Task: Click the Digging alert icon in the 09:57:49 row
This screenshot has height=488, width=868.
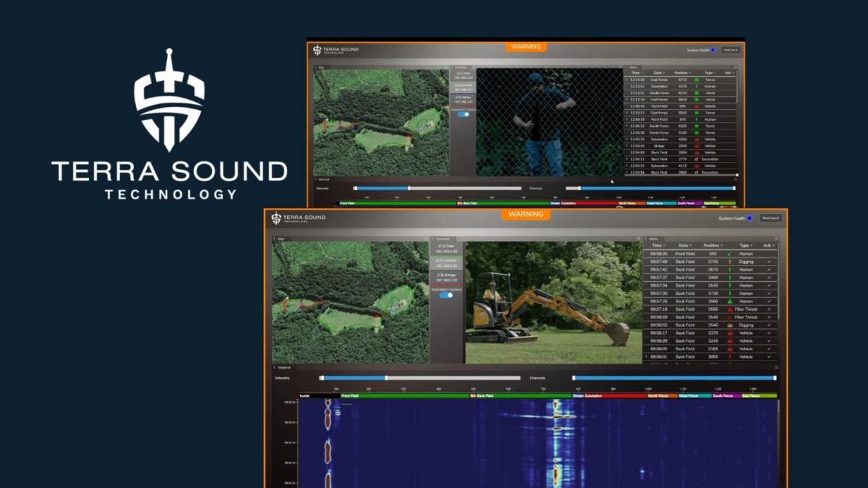Action: 730,262
